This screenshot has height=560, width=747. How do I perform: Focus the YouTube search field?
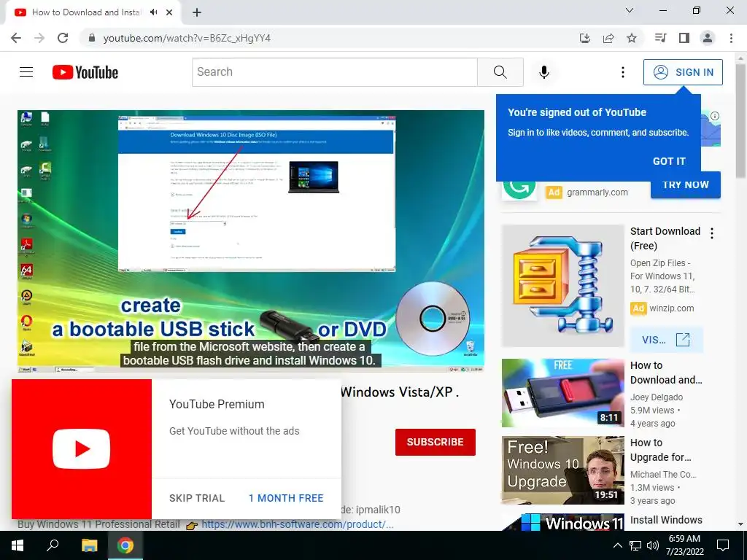pyautogui.click(x=335, y=72)
